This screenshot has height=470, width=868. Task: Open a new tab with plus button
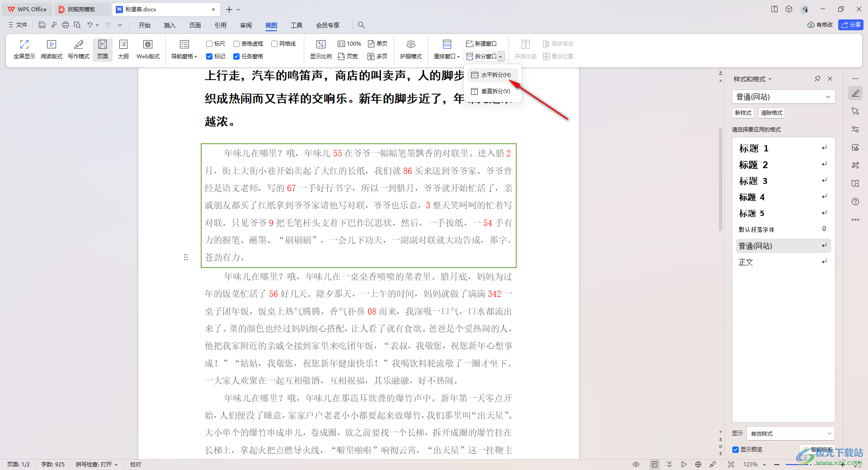(229, 9)
